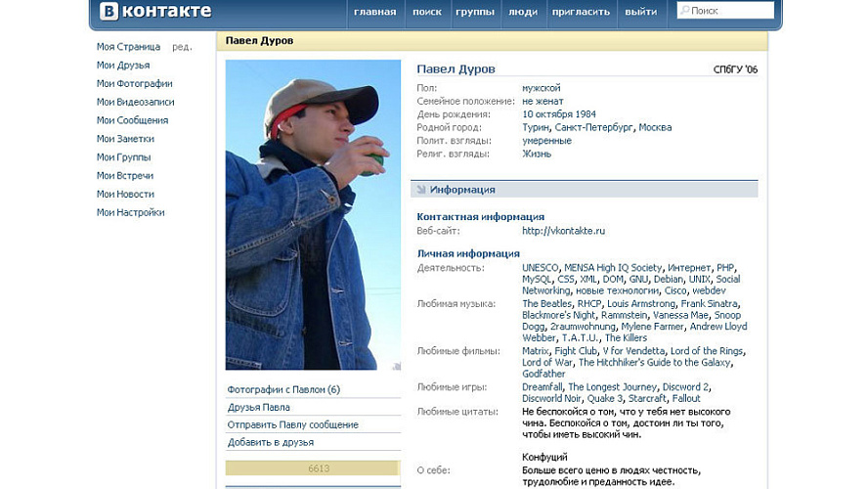Collapse the Информация section arrow
Viewport: 868px width, 489px height.
click(421, 190)
